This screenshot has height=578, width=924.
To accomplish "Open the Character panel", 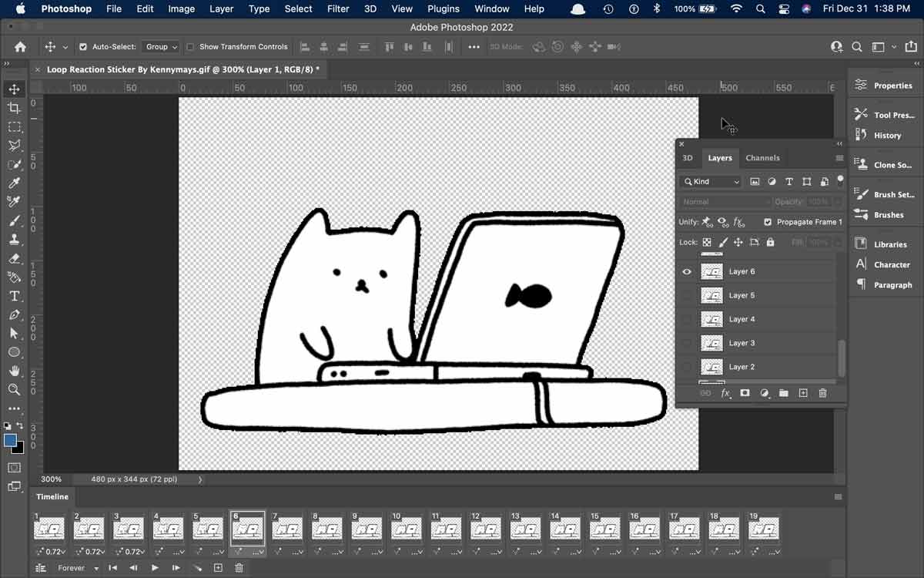I will click(x=882, y=264).
